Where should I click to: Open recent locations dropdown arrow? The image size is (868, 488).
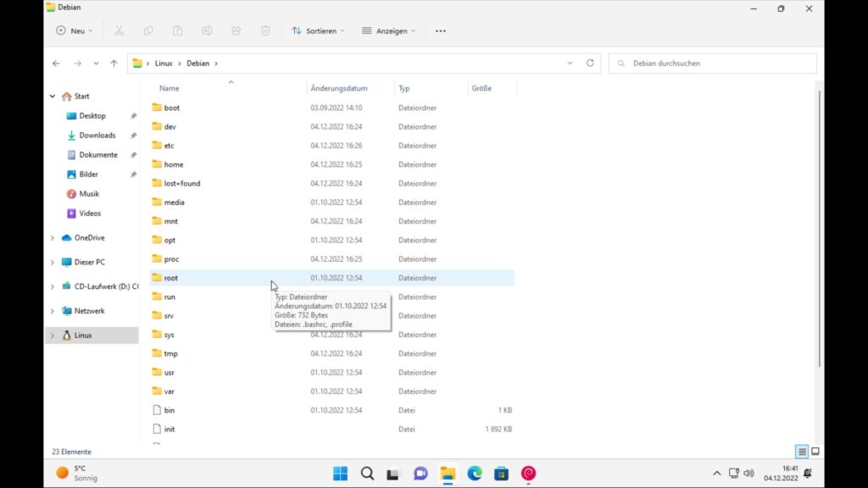click(x=97, y=63)
